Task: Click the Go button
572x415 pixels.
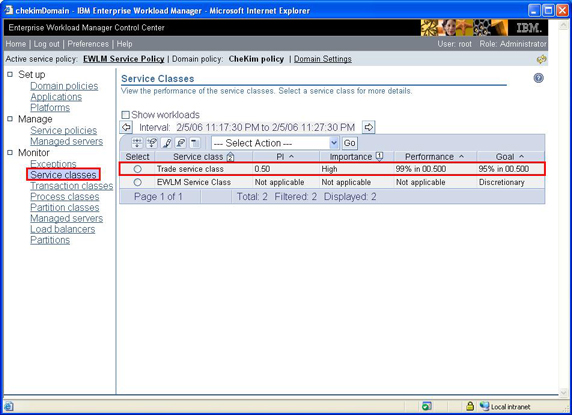Action: point(349,143)
